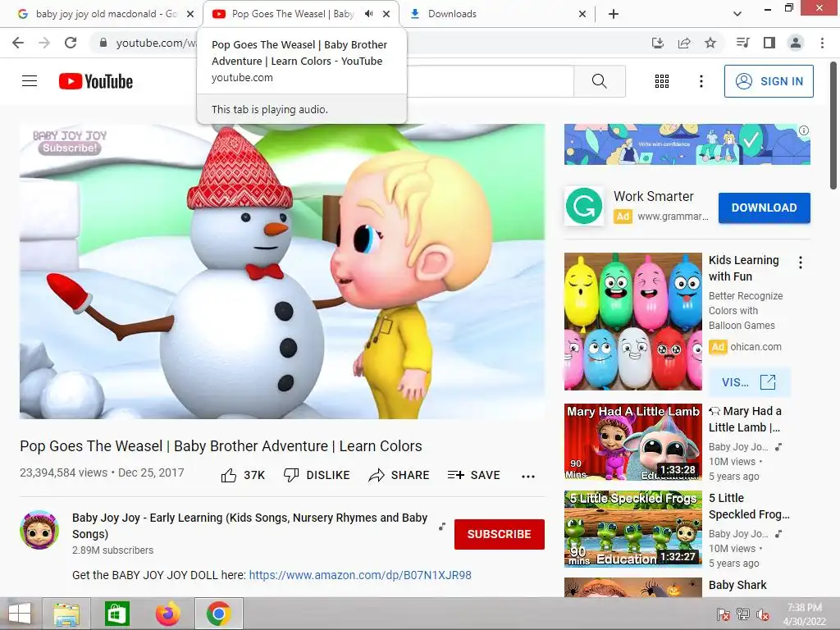Close the Pop Goes The Weasel tab
Image resolution: width=840 pixels, height=630 pixels.
click(386, 14)
